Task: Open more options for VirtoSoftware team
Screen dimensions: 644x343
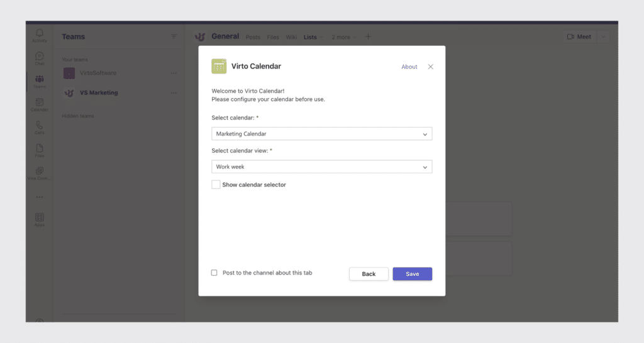Action: point(174,73)
